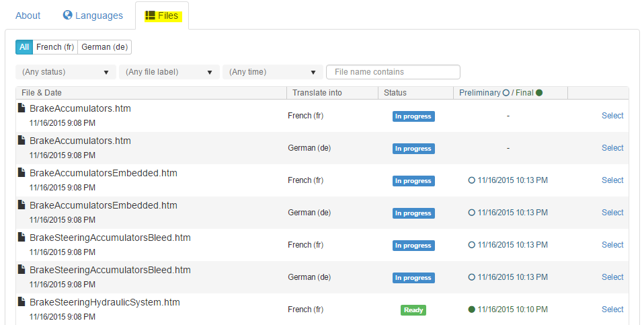This screenshot has height=325, width=644.
Task: Toggle the German (de) language filter
Action: click(x=104, y=47)
